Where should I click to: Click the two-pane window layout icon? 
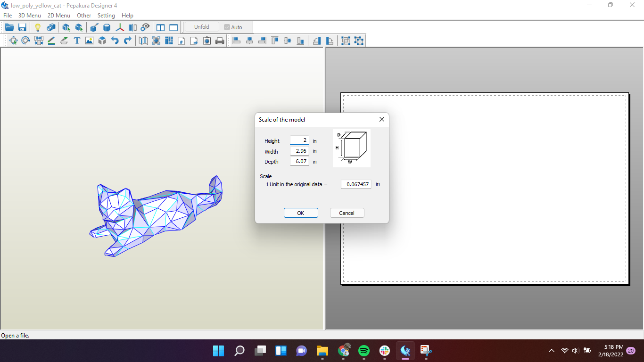pyautogui.click(x=160, y=27)
